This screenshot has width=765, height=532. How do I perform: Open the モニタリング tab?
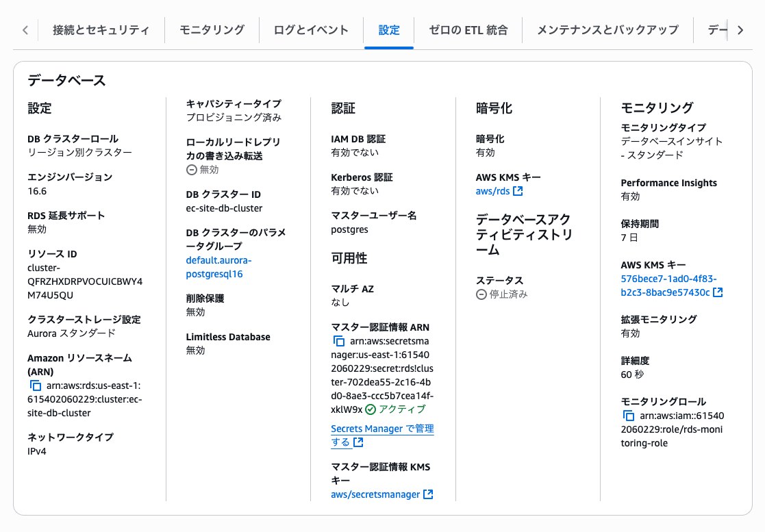click(212, 30)
